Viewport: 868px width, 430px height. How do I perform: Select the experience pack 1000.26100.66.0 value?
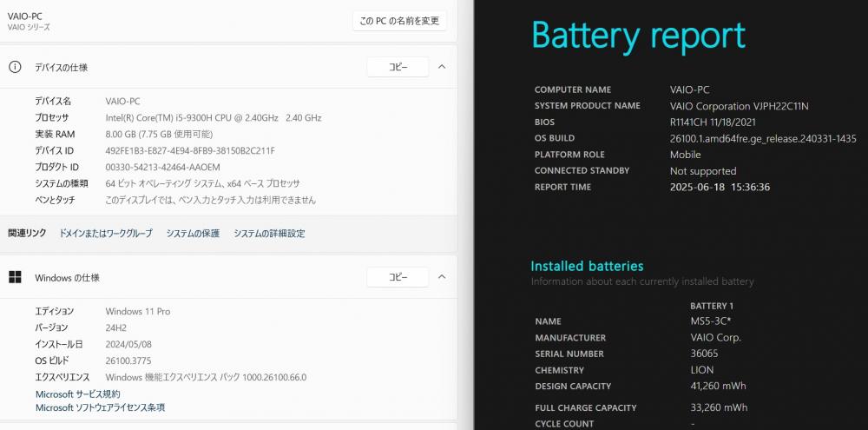point(206,377)
